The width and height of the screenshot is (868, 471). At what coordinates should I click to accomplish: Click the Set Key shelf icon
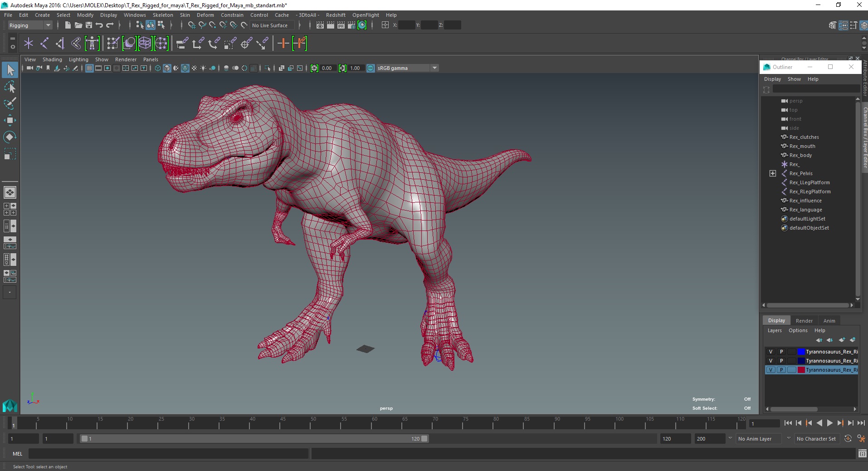tap(283, 44)
